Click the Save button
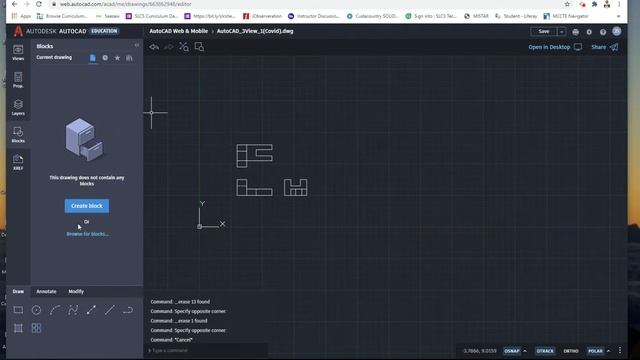640x360 pixels. pos(544,31)
